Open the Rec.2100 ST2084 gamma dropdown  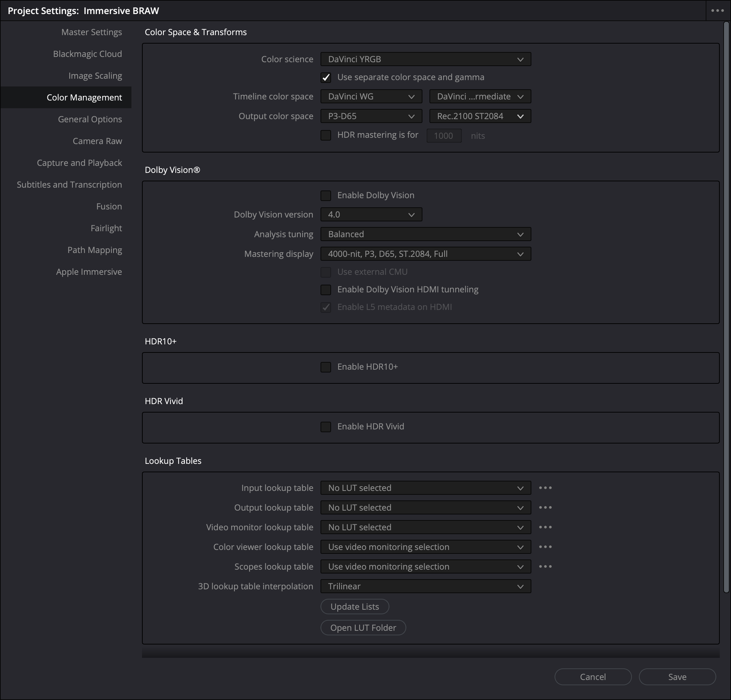[480, 116]
